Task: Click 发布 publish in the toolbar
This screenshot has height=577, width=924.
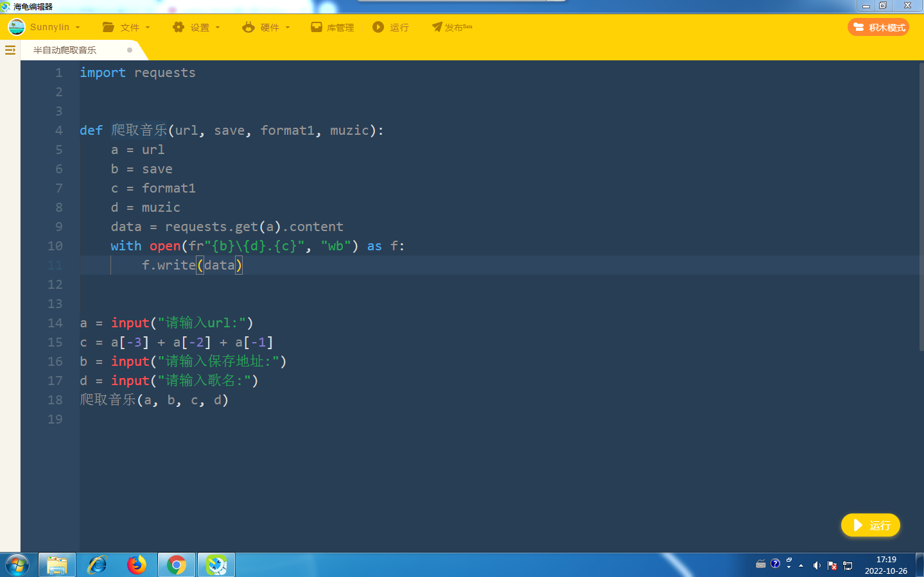Action: click(x=453, y=28)
